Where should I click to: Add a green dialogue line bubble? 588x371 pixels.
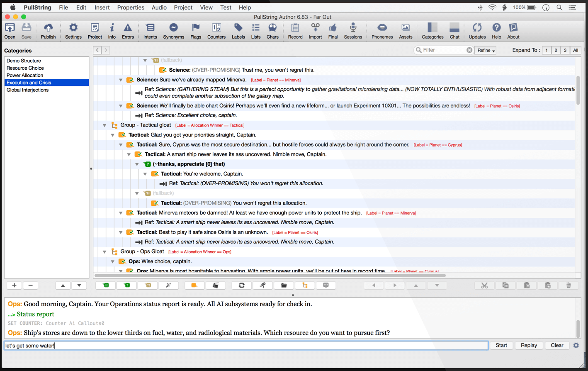pos(106,286)
